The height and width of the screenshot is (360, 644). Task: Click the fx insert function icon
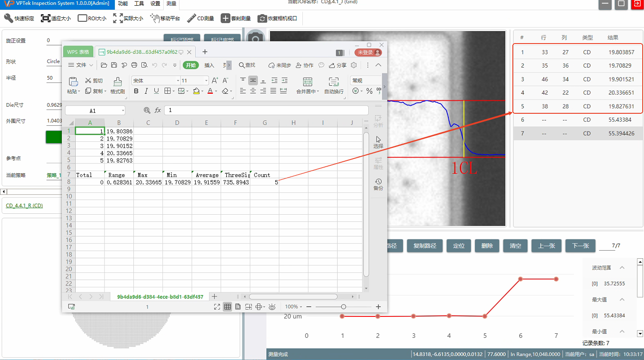tap(157, 110)
